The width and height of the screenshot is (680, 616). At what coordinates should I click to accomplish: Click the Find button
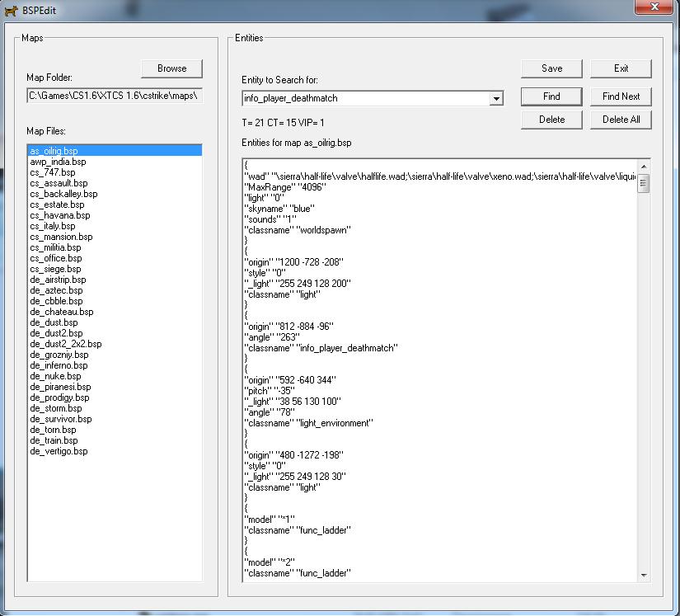(x=551, y=96)
